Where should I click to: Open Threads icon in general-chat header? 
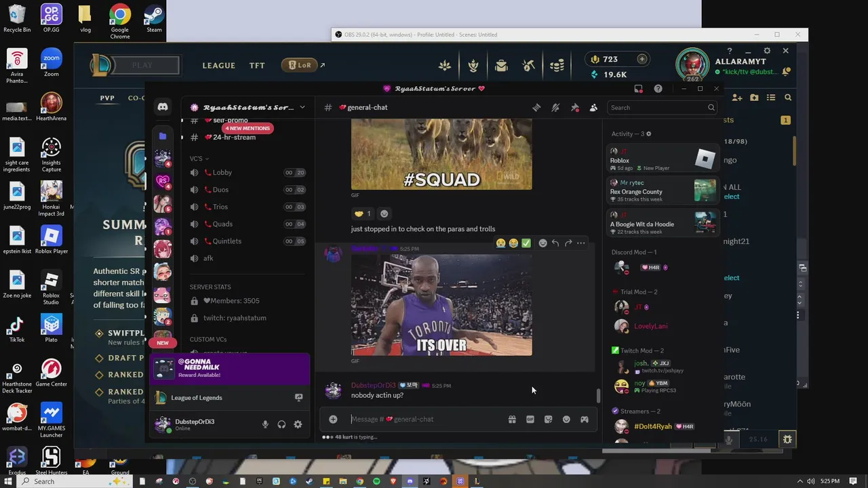click(x=536, y=107)
